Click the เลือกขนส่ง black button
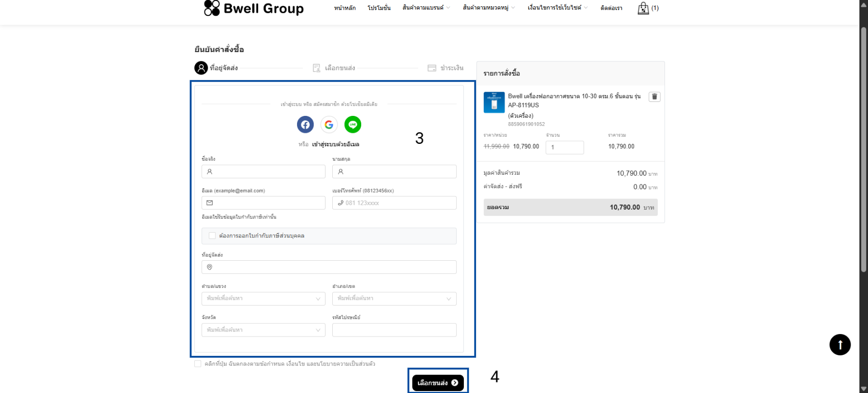This screenshot has height=393, width=868. [x=437, y=383]
